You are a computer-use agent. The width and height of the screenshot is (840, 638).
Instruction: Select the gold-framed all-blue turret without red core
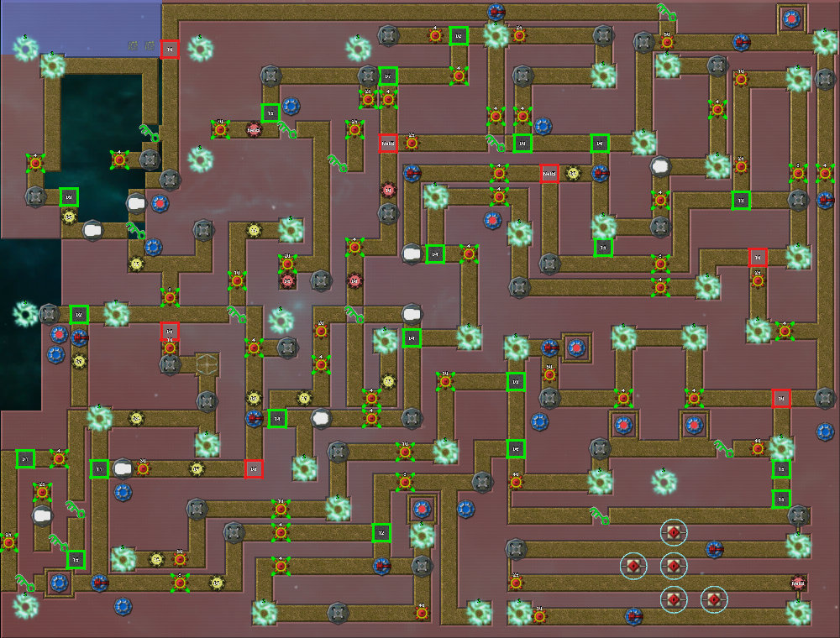point(59,583)
